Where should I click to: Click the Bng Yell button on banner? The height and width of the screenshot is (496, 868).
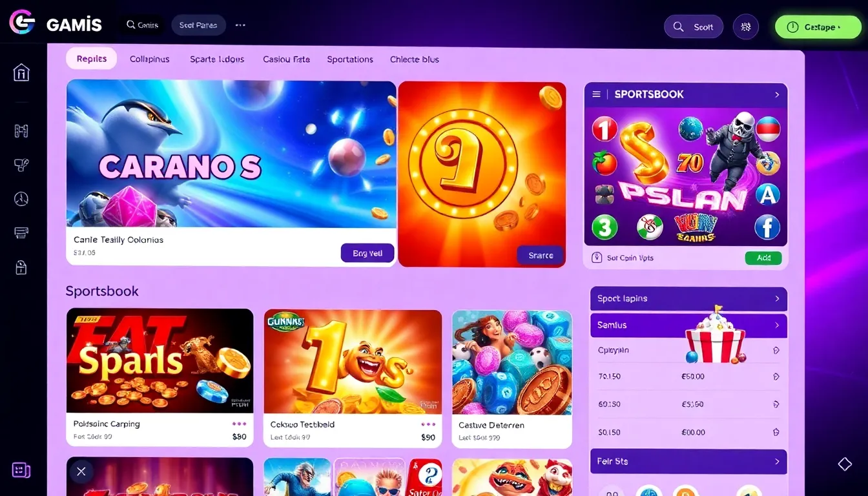click(x=367, y=253)
